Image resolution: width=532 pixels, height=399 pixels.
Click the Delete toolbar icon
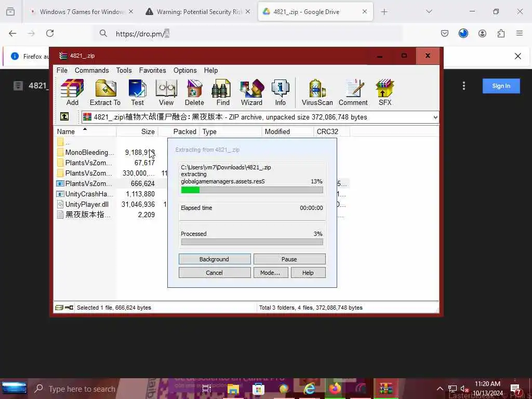(194, 92)
